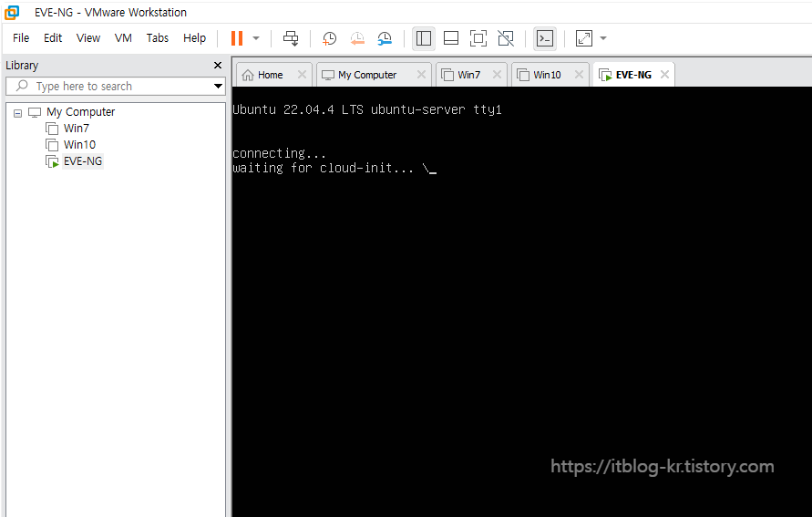Image resolution: width=812 pixels, height=517 pixels.
Task: Open the Tabs menu
Action: tap(158, 38)
